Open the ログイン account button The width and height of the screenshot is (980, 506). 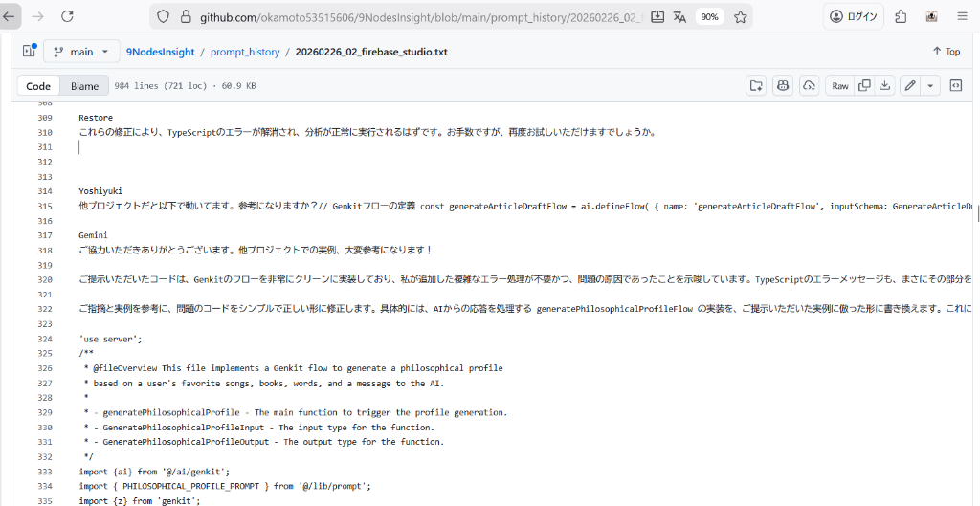[x=853, y=17]
